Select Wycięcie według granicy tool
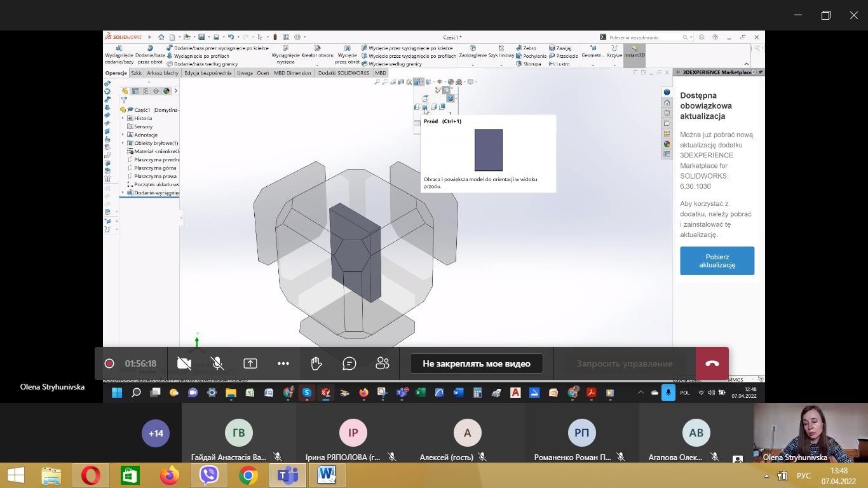868x488 pixels. [x=391, y=64]
